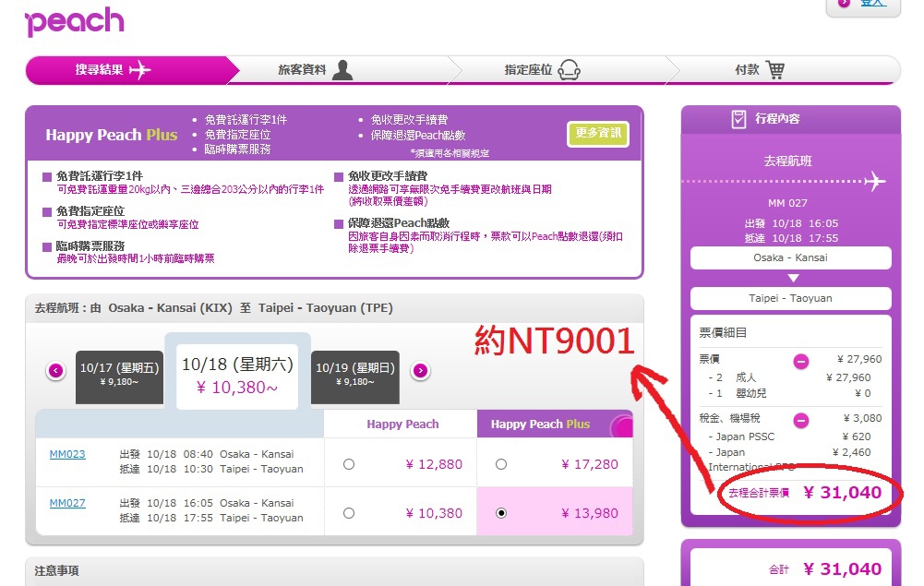The width and height of the screenshot is (924, 586).
Task: Click the Osaka - Kansai origin box
Action: tap(790, 258)
